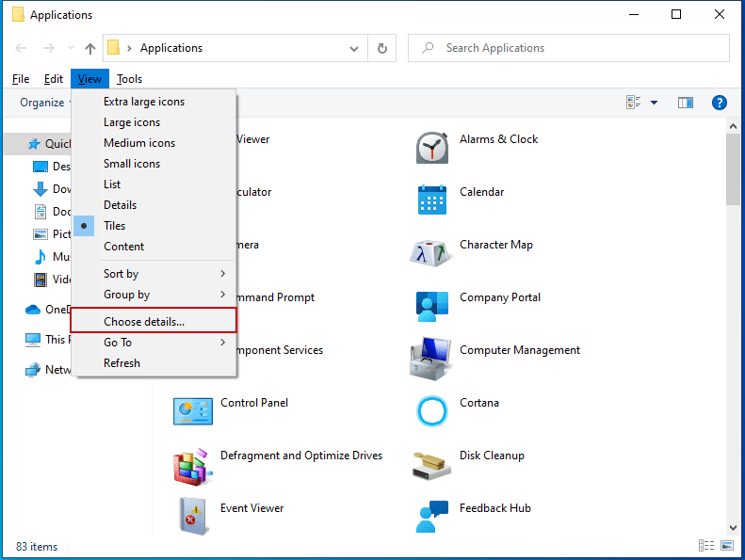The height and width of the screenshot is (560, 745).
Task: Open Cortana app icon
Action: pos(432,410)
